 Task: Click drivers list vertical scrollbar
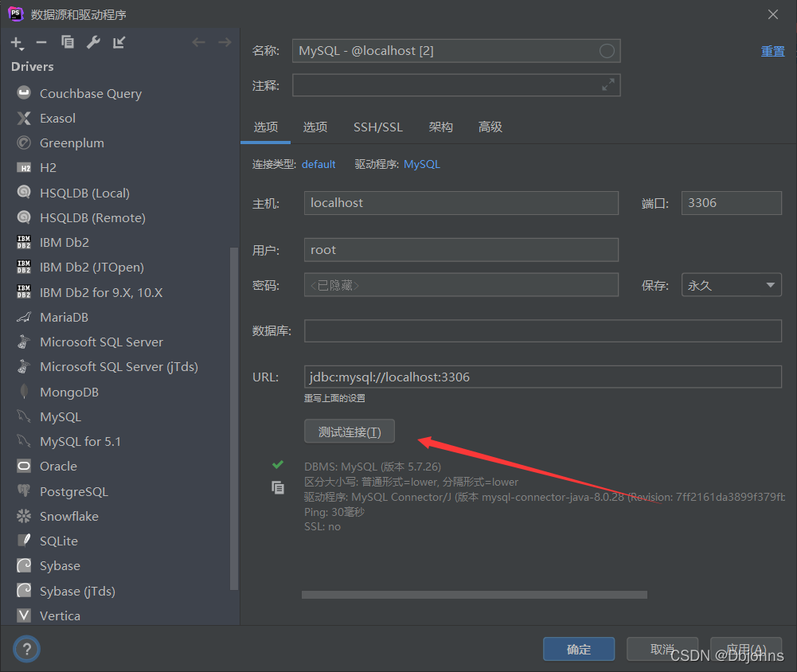[234, 418]
